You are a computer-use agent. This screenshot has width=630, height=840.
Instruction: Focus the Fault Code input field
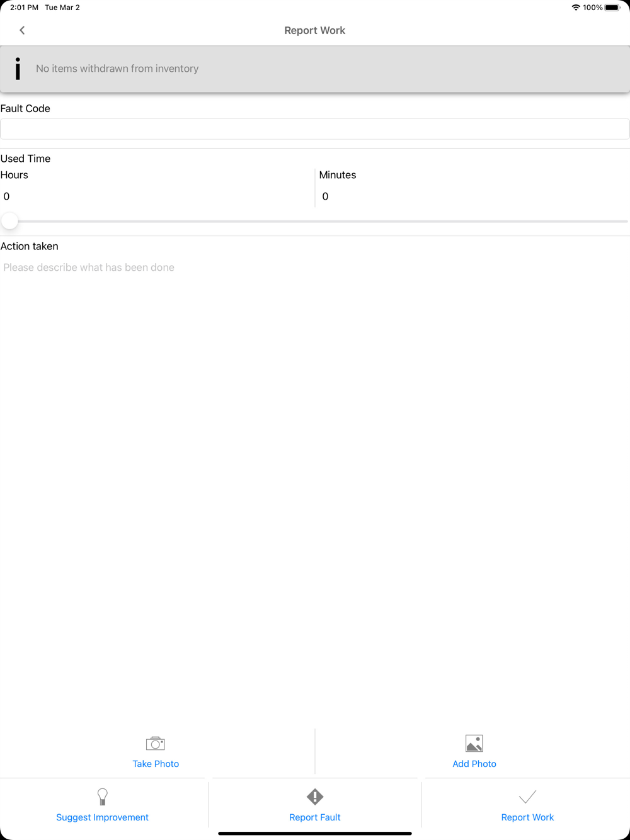315,129
